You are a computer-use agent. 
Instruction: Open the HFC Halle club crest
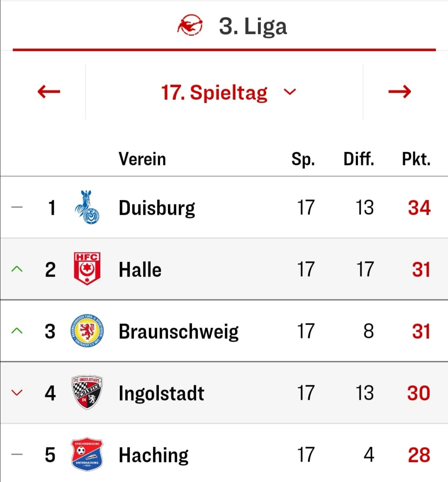87,269
